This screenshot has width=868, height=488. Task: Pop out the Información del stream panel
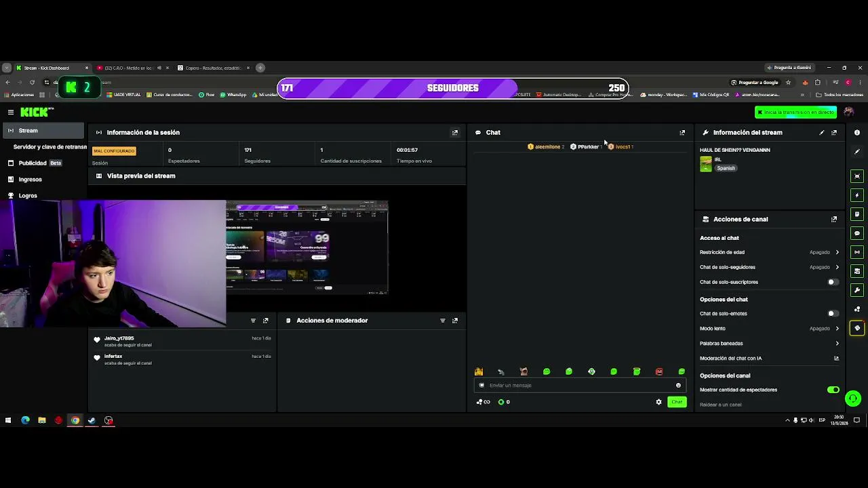coord(834,133)
